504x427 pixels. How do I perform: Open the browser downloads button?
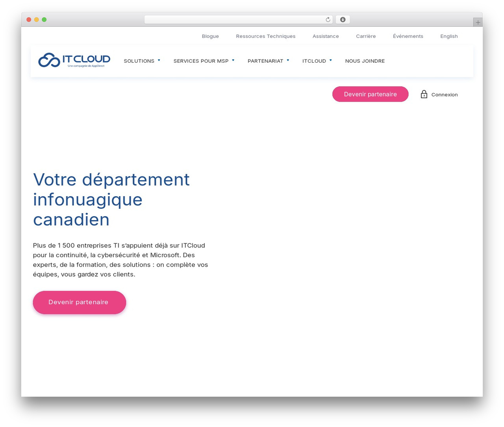tap(343, 20)
